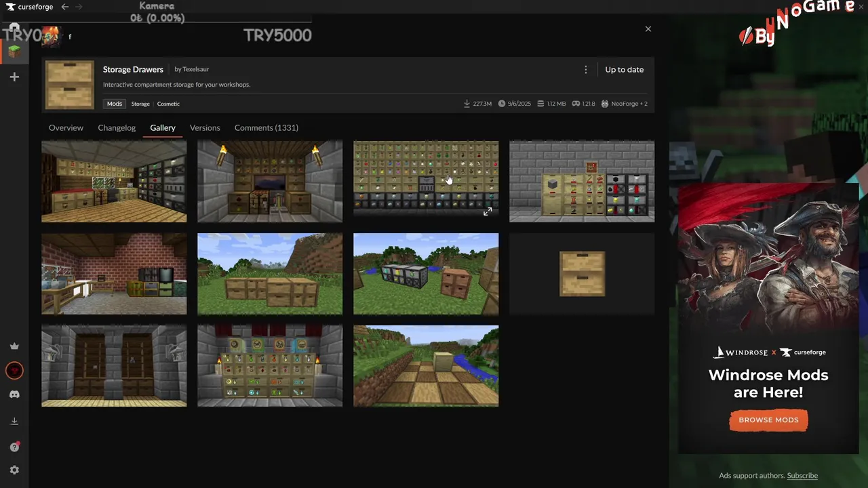Click the Interactive compartment storage description

click(x=176, y=85)
